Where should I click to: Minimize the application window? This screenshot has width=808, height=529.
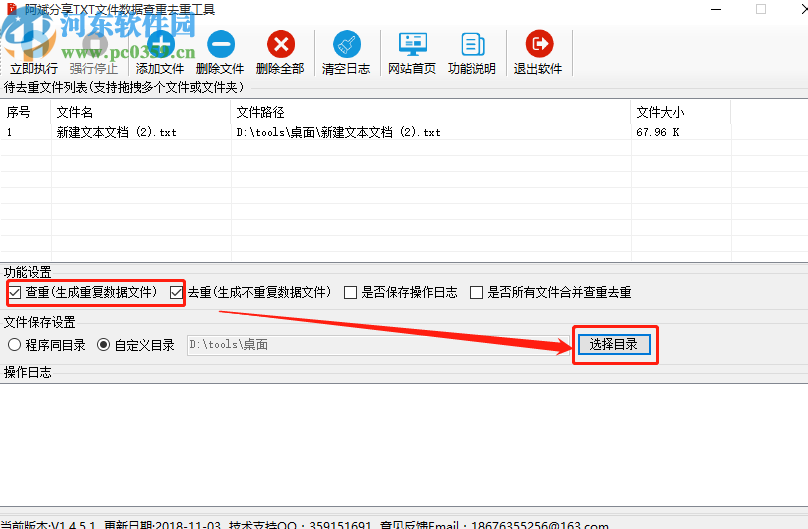pos(716,9)
